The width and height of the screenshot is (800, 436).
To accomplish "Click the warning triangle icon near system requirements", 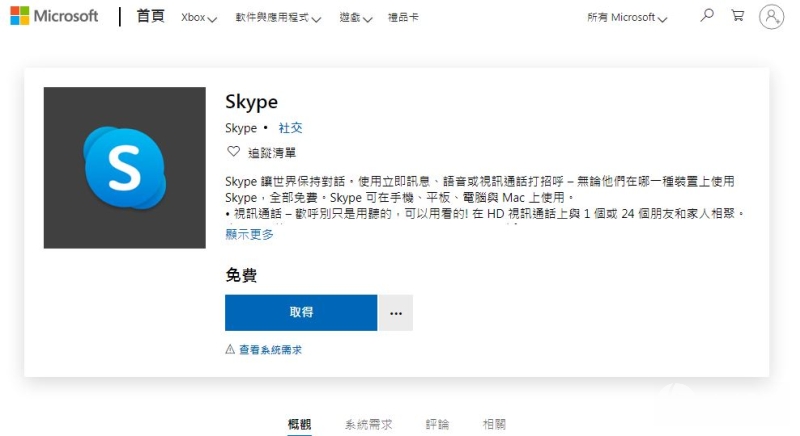I will point(230,349).
